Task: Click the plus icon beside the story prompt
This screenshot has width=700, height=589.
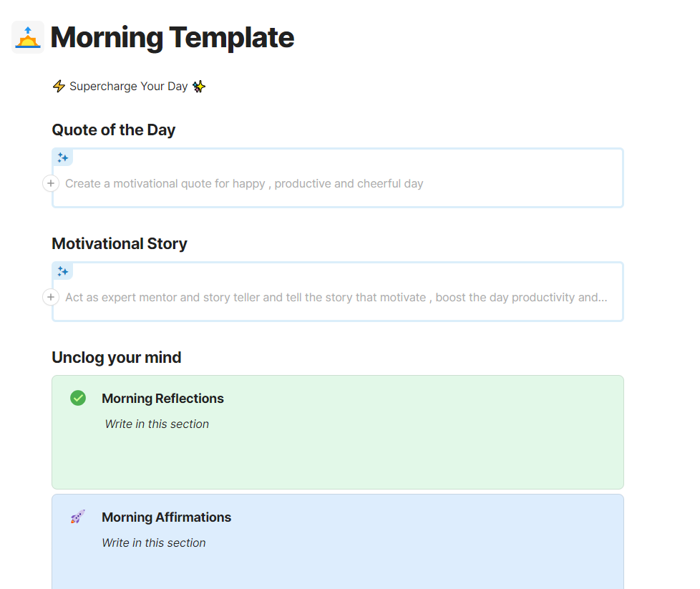Action: point(50,297)
